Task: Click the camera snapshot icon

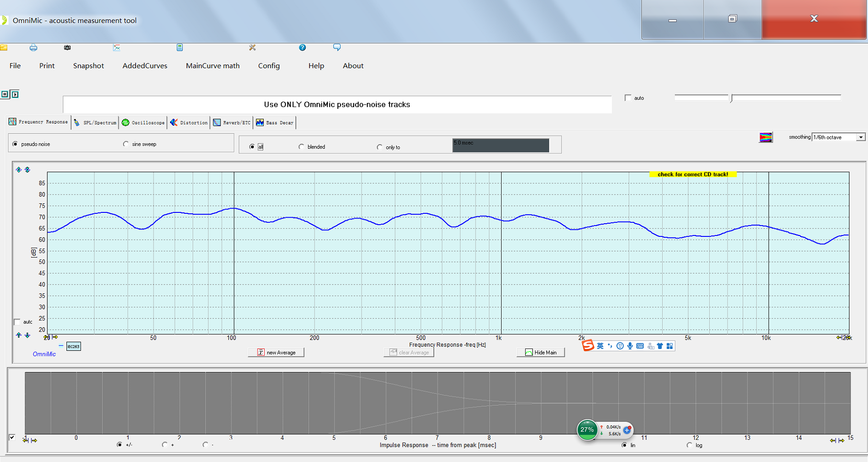Action: [67, 48]
